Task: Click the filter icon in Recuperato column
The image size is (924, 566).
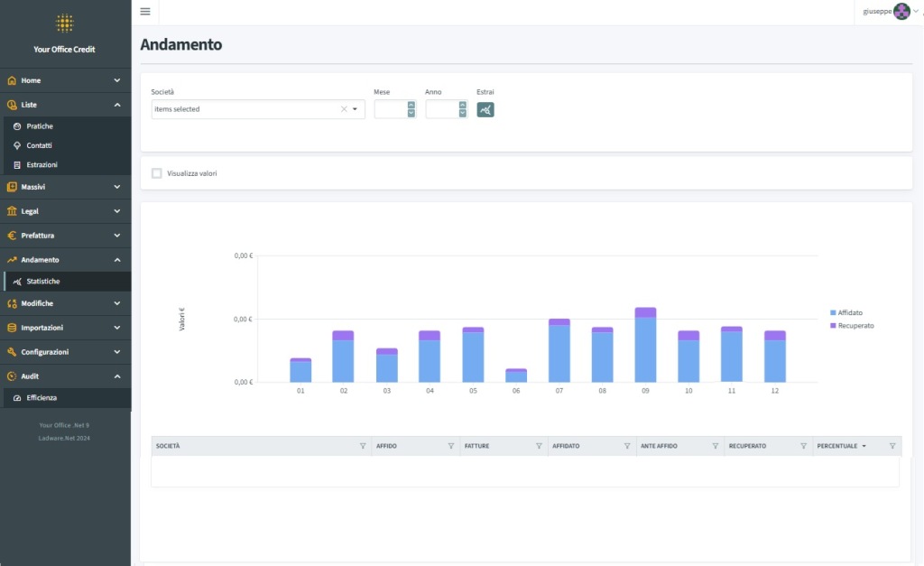Action: (803, 446)
